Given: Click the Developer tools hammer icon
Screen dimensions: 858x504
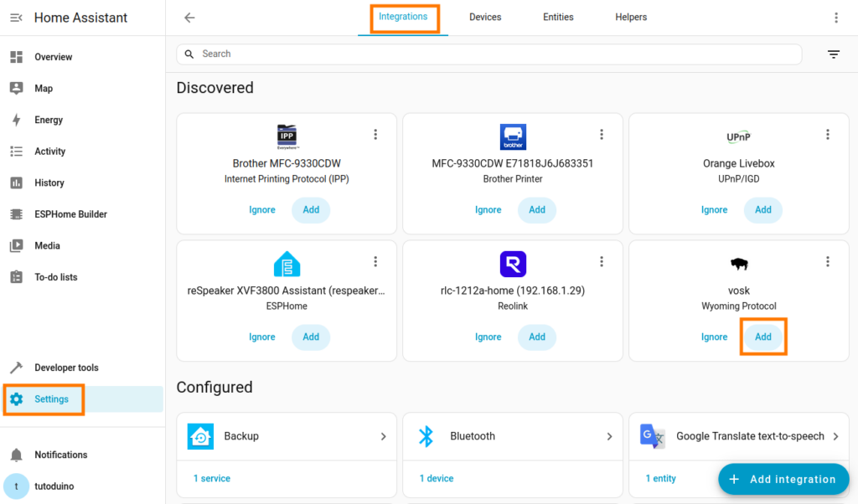Looking at the screenshot, I should pyautogui.click(x=16, y=368).
